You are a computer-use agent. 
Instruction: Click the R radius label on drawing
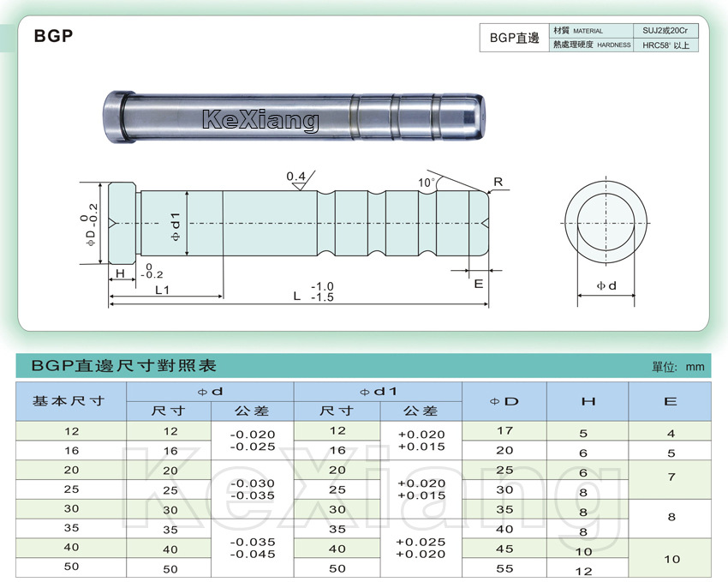(x=498, y=182)
